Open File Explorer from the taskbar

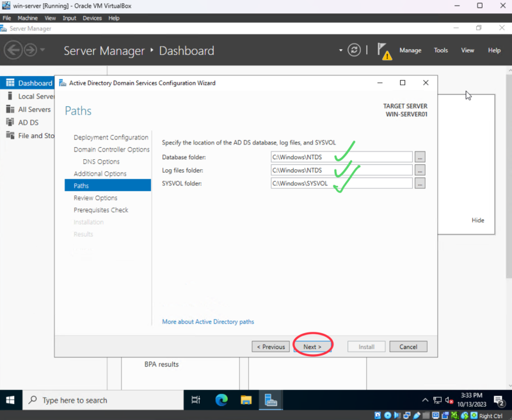pyautogui.click(x=246, y=400)
